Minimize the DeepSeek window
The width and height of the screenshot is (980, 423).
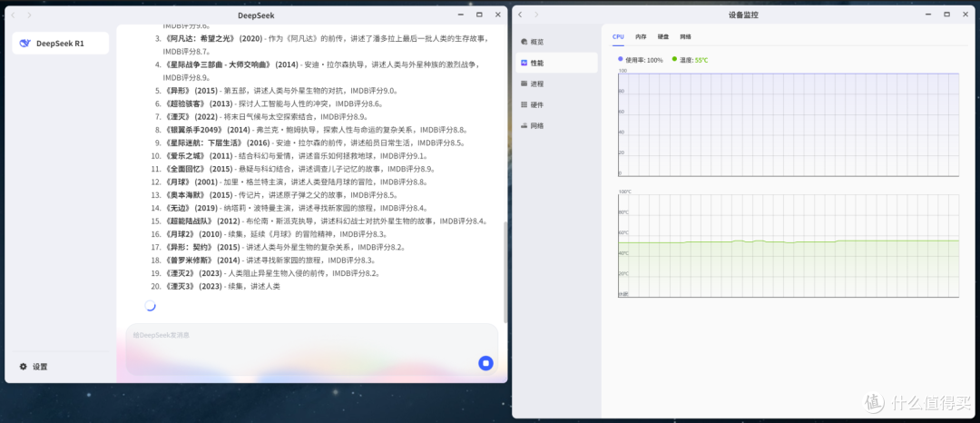click(x=461, y=15)
